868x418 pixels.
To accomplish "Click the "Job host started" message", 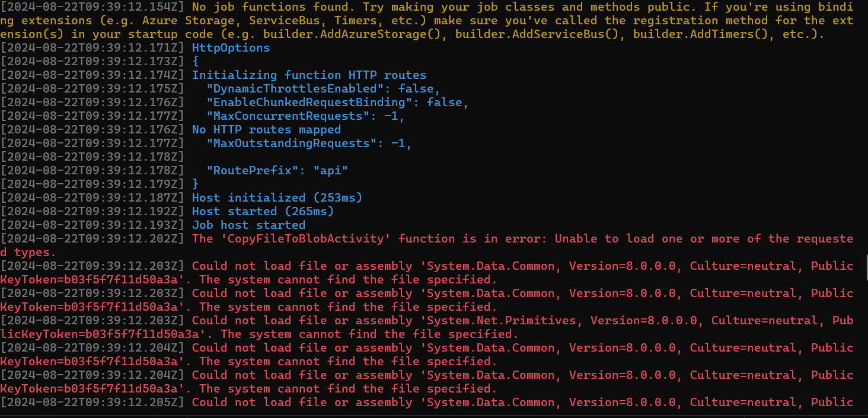I will point(248,225).
